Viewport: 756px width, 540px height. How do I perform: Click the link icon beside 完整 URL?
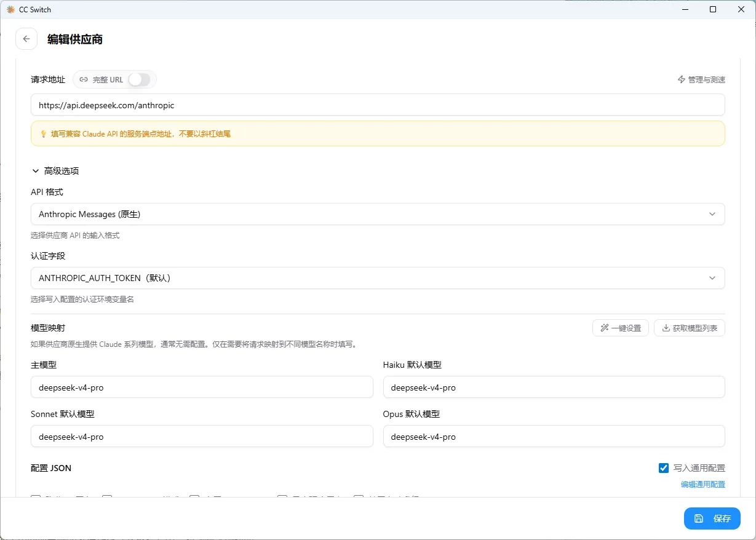84,79
